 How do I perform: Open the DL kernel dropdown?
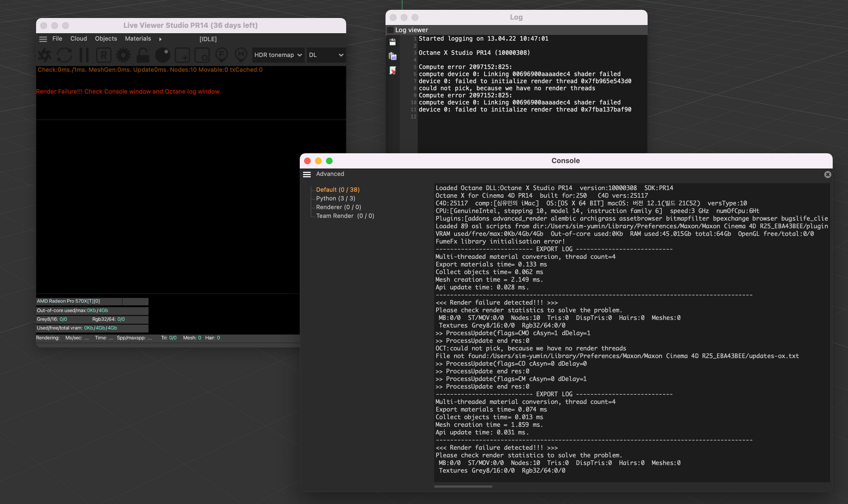point(326,55)
